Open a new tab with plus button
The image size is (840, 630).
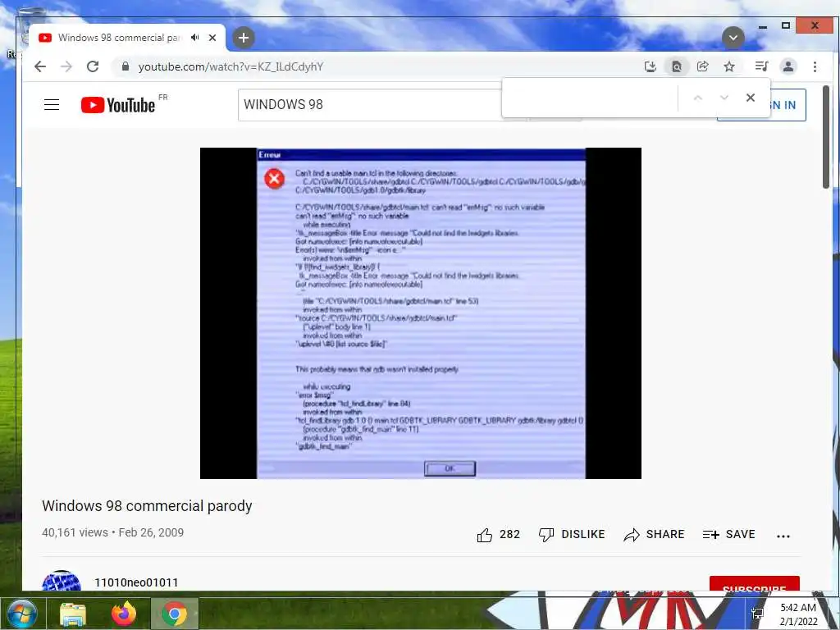[x=243, y=38]
